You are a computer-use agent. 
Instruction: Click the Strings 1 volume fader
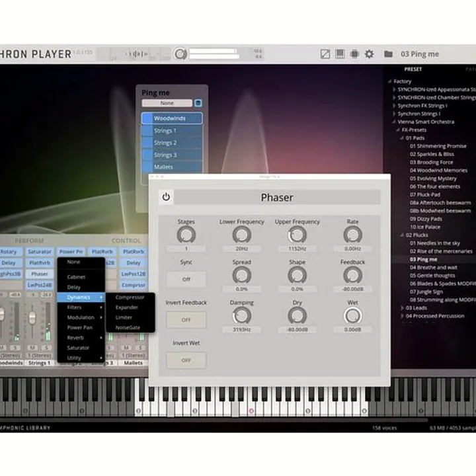(x=32, y=318)
